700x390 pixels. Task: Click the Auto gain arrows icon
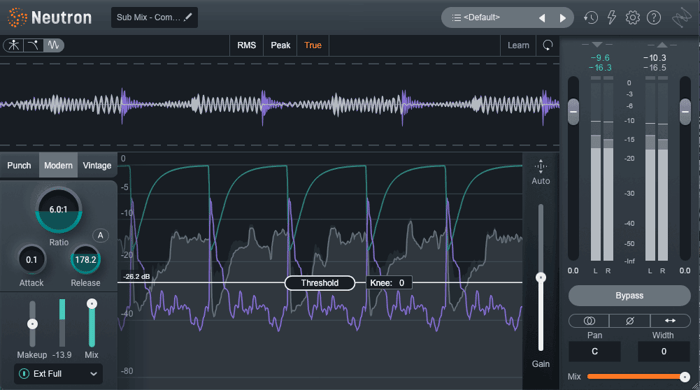pos(541,166)
